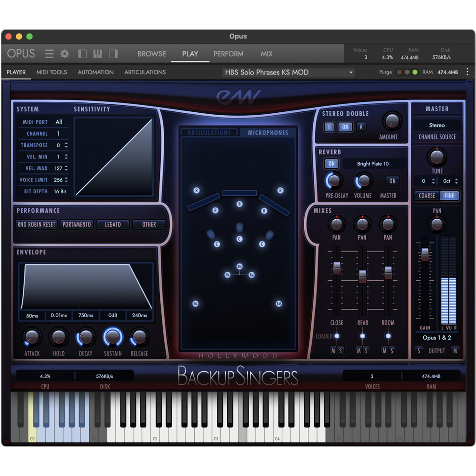Open the settings gear icon
The image size is (476, 476).
[x=65, y=54]
